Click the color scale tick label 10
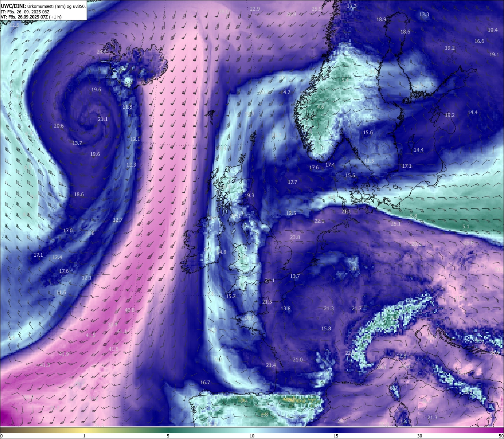The height and width of the screenshot is (439, 504). click(252, 436)
